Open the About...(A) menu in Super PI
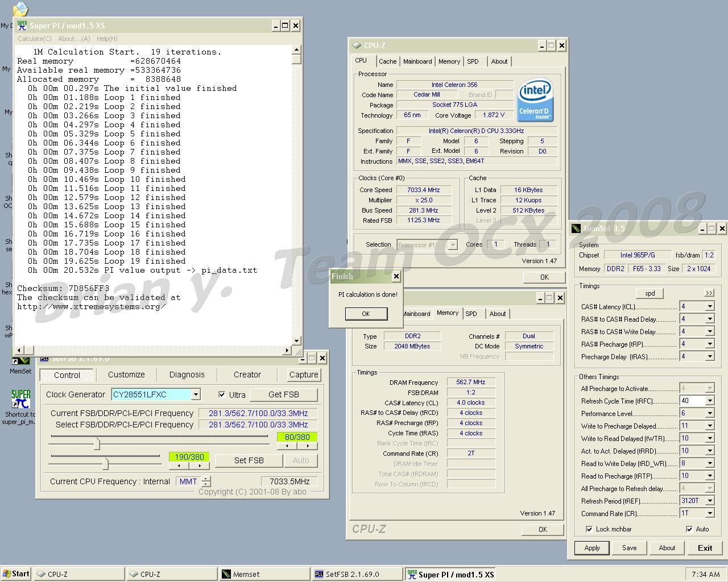The height and width of the screenshot is (582, 728). tap(74, 39)
